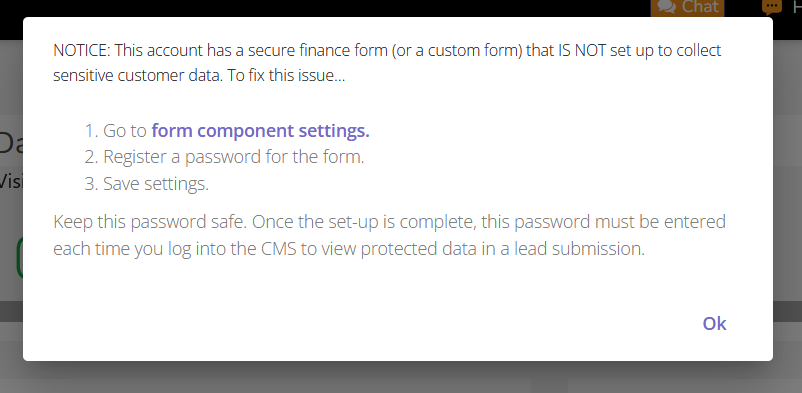The image size is (802, 393).
Task: Click the NOTICE paragraph text in the dialog
Action: pos(387,63)
